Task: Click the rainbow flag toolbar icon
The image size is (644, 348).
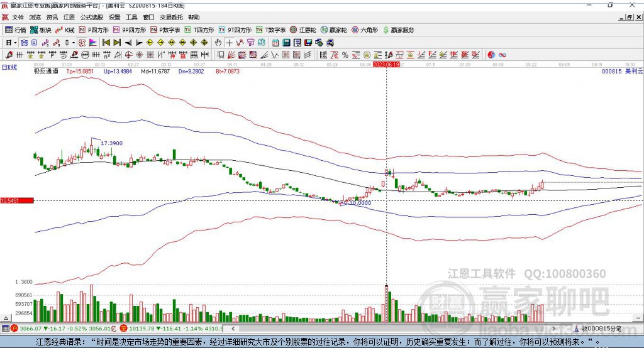Action: coord(93,43)
